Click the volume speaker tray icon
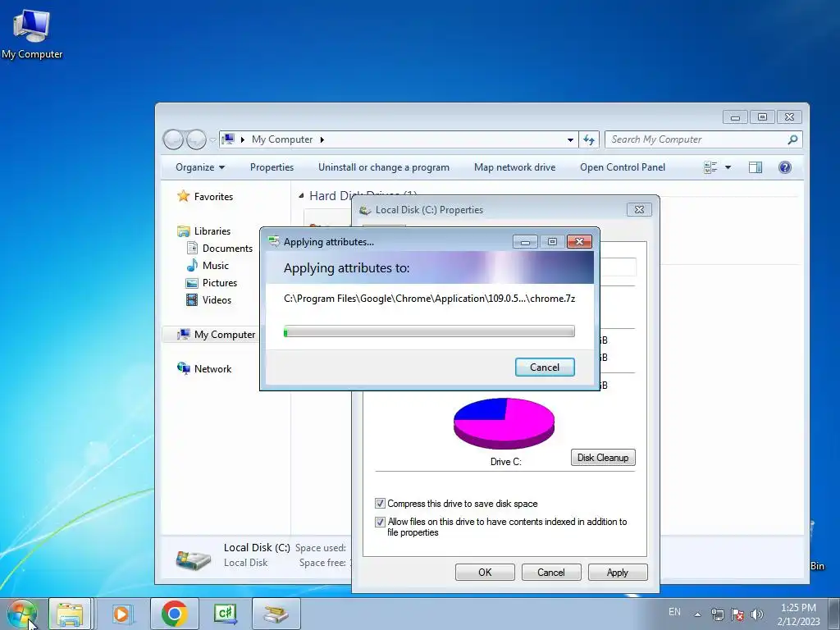The height and width of the screenshot is (630, 840). tap(757, 614)
